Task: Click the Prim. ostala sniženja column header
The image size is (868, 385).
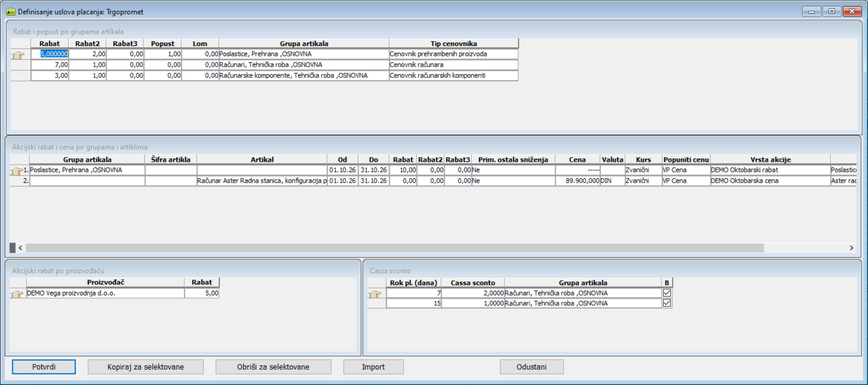Action: [513, 159]
